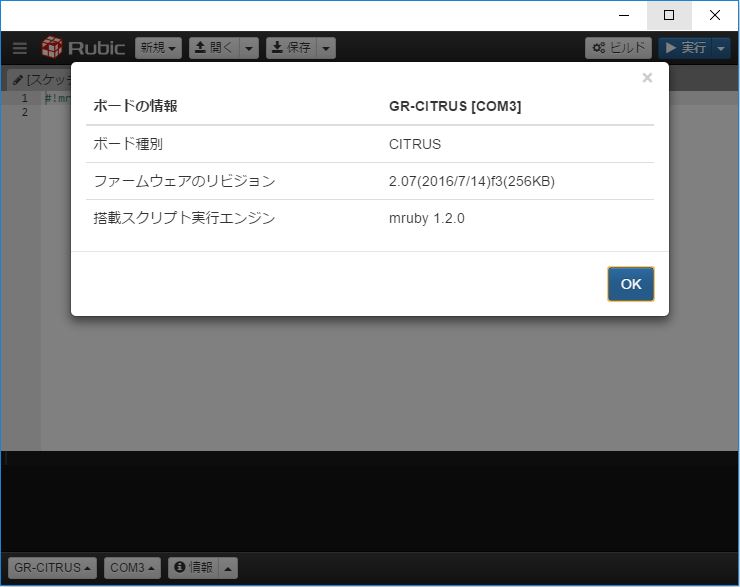Open the 新規 dropdown
The height and width of the screenshot is (587, 740).
pos(158,48)
